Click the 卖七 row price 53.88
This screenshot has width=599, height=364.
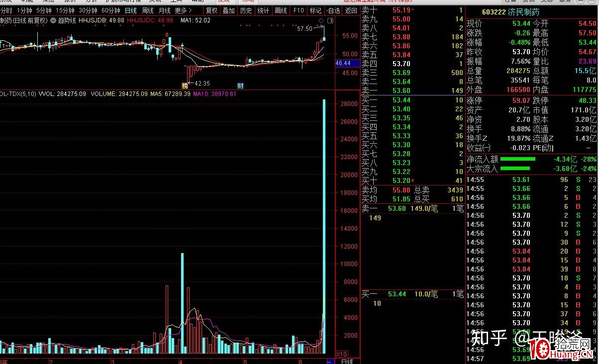[x=401, y=37]
